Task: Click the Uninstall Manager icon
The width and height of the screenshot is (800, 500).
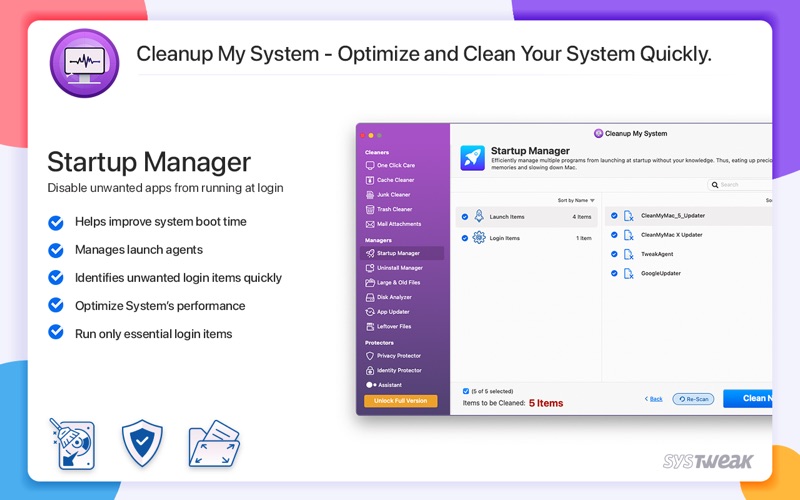Action: click(370, 268)
